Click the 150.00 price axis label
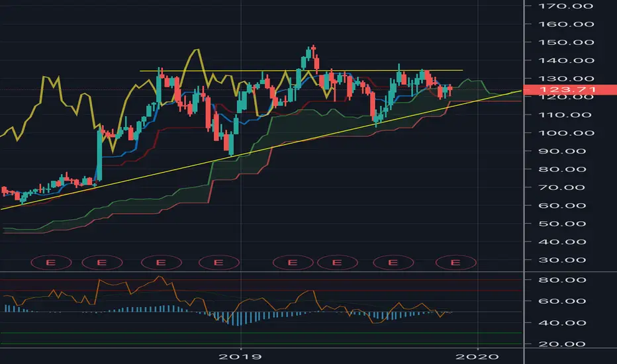The image size is (617, 364). 565,42
